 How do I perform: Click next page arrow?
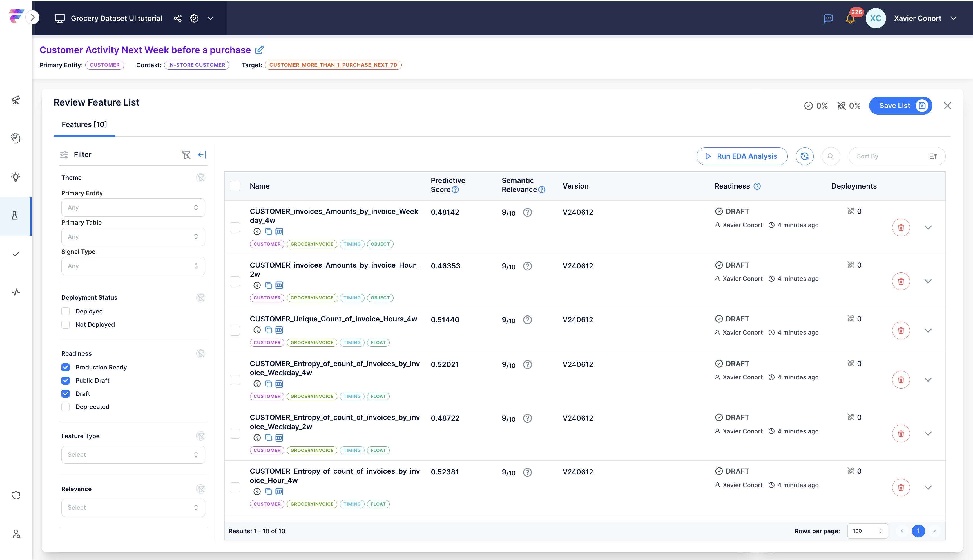(x=934, y=531)
